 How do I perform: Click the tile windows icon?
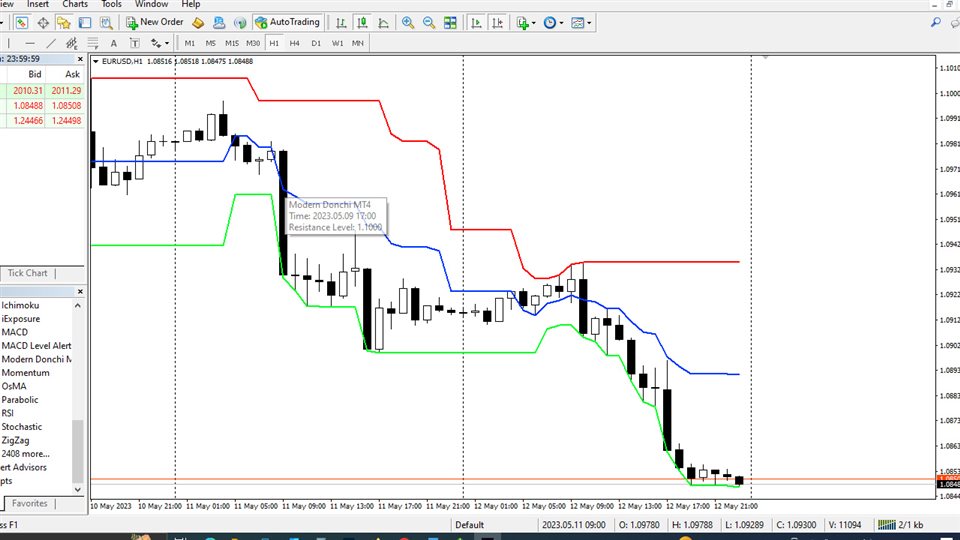click(451, 22)
